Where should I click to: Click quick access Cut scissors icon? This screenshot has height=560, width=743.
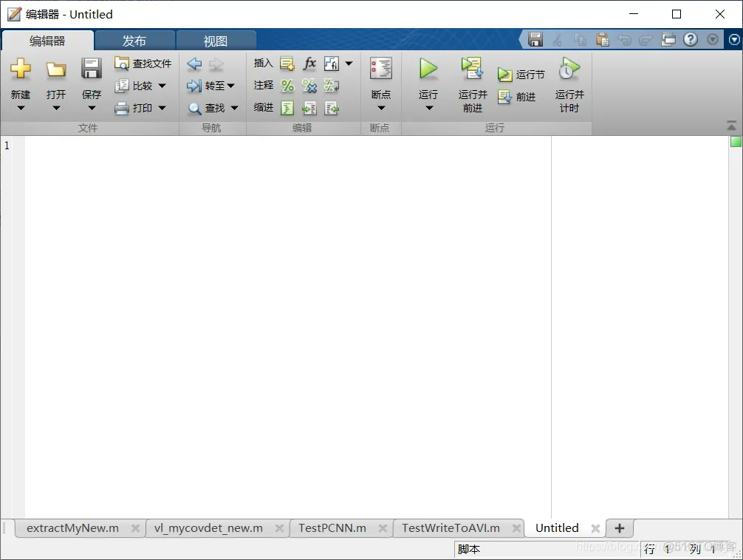pyautogui.click(x=557, y=39)
